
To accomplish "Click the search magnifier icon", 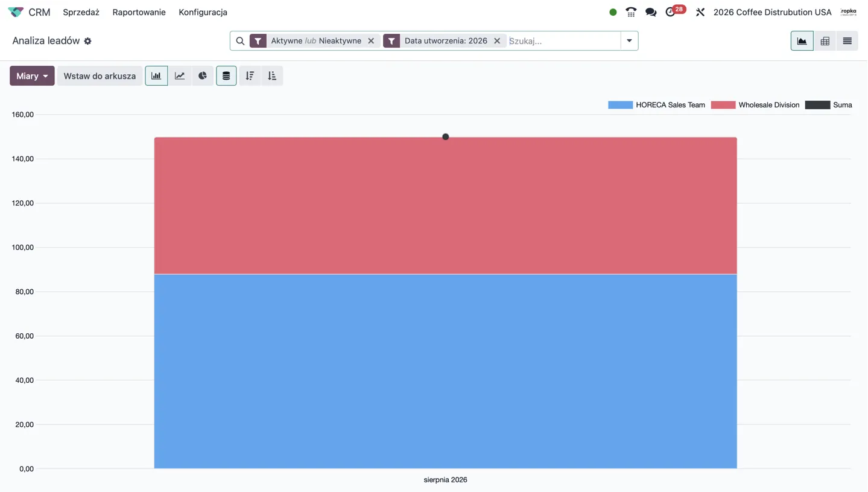I will coord(240,41).
